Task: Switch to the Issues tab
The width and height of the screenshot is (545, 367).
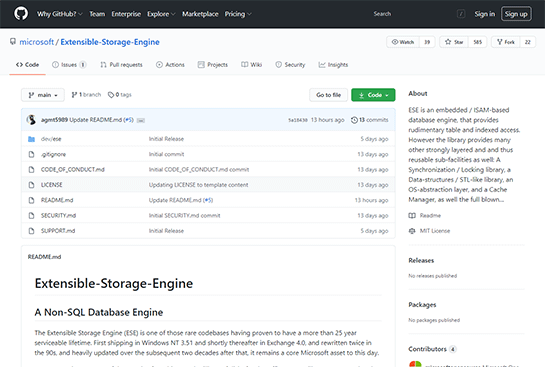Action: pyautogui.click(x=69, y=65)
